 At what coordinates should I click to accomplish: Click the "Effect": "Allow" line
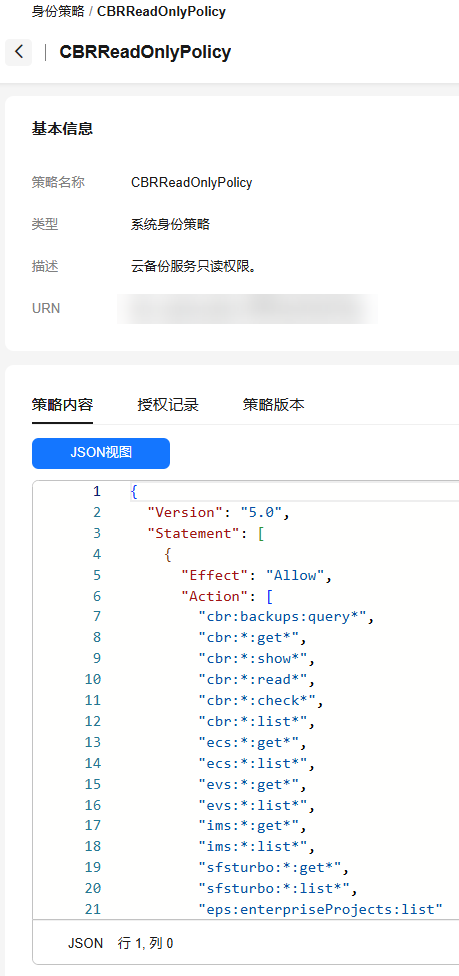[x=256, y=575]
